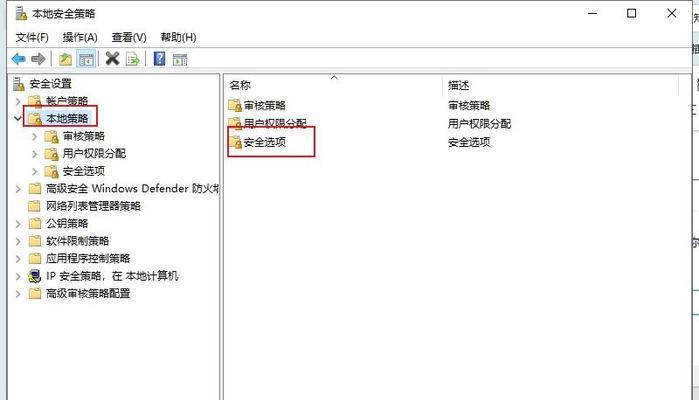Open the 文件(F) menu
This screenshot has height=400, width=699.
click(x=32, y=37)
